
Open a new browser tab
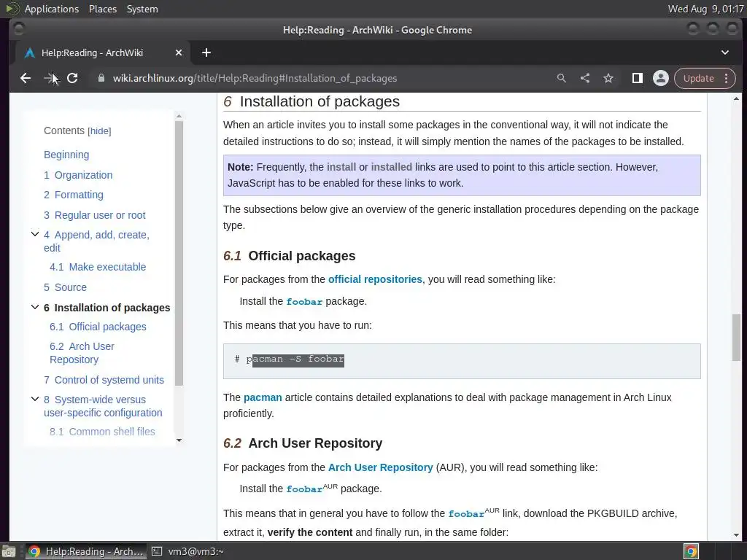coord(206,52)
